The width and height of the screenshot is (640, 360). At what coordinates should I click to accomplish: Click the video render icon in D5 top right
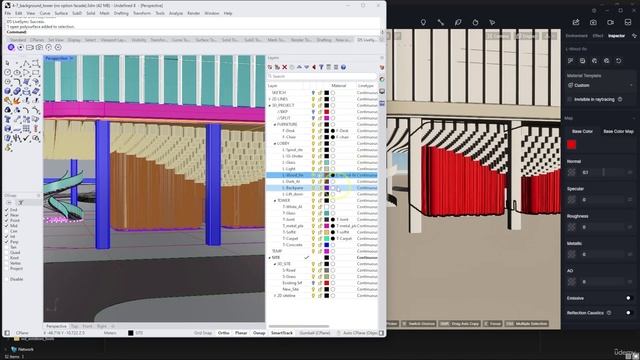point(610,22)
